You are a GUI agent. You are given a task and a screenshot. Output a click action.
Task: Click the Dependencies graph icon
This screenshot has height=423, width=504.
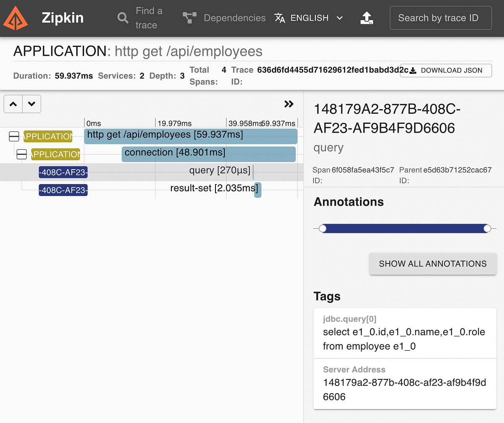click(189, 18)
